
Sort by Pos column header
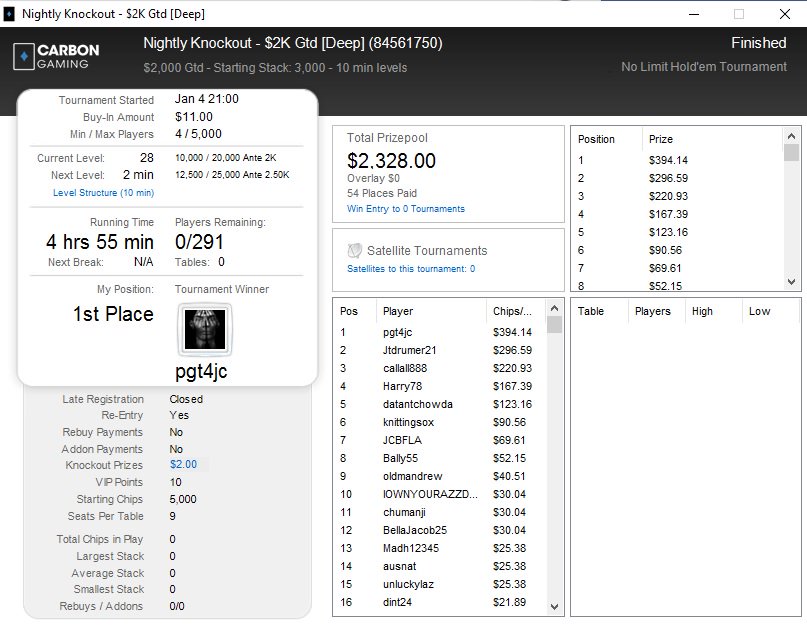(x=348, y=311)
